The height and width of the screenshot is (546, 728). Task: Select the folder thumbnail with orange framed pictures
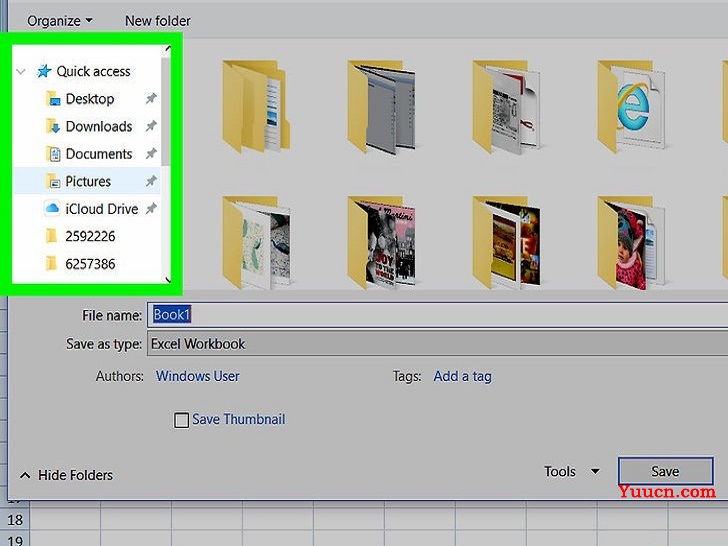coord(507,242)
